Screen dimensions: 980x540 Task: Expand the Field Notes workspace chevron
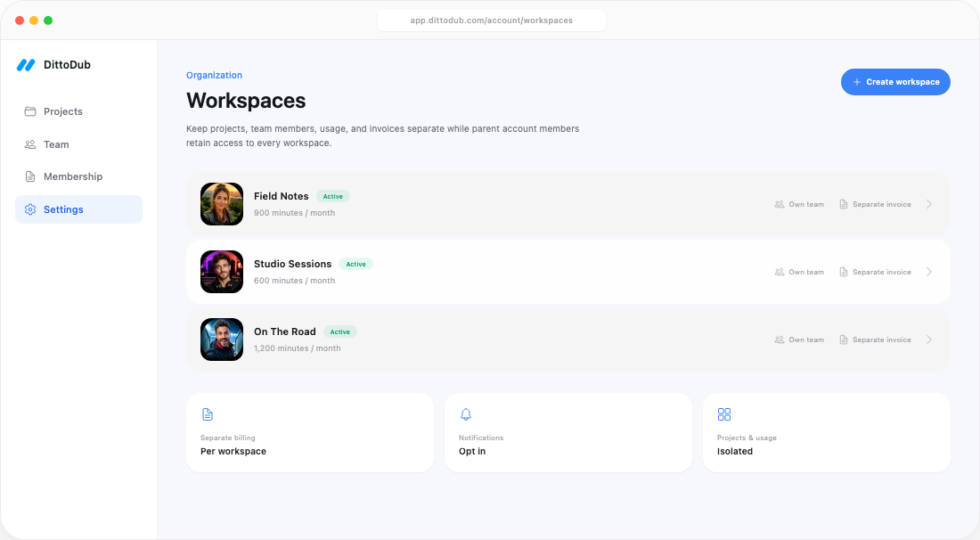[x=929, y=204]
